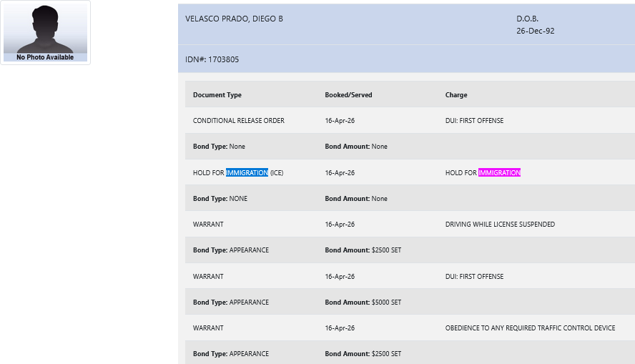Click the blue-highlighted IMMIGRATION word
635x364 pixels.
coord(247,172)
